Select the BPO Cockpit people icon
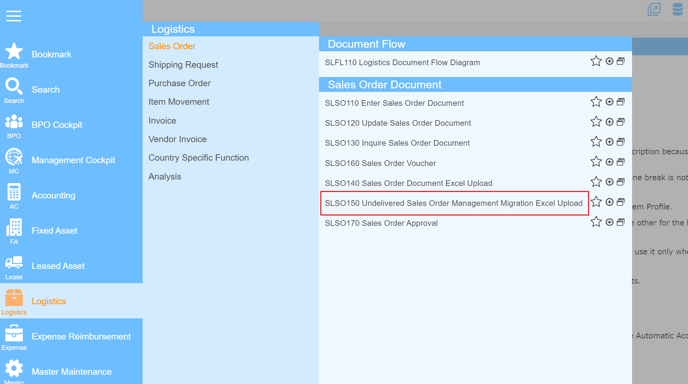The height and width of the screenshot is (384, 688). click(x=14, y=122)
